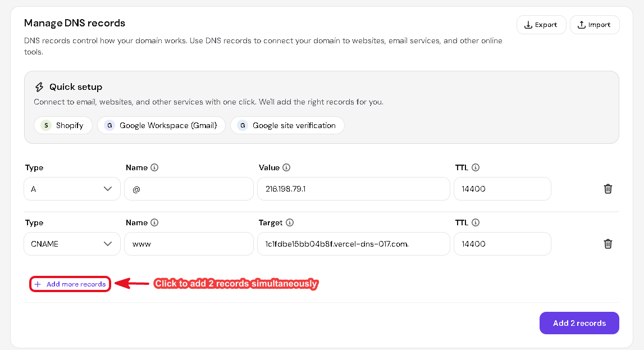
Task: Focus the TTL field of the A record
Action: [503, 189]
